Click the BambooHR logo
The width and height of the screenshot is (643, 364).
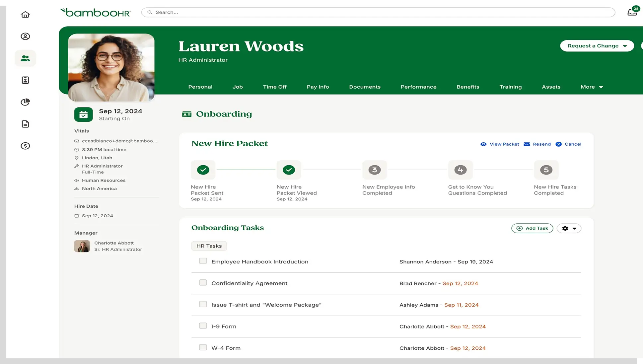tap(96, 13)
